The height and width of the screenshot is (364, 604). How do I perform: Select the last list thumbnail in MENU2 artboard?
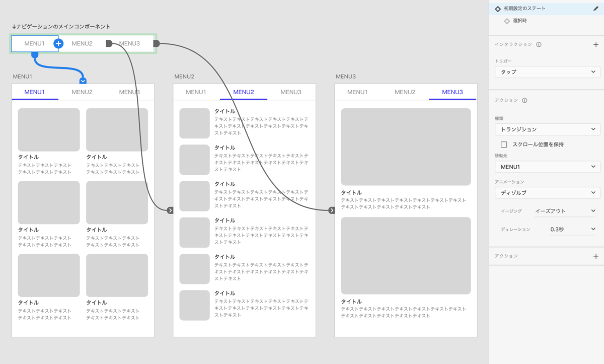click(194, 305)
